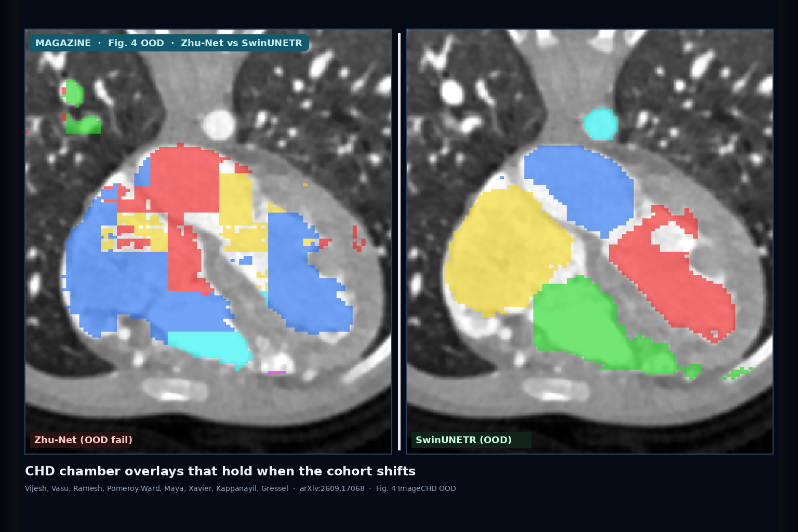Click the small green fragment near right rib
Screen dimensions: 798x532
coord(738,373)
